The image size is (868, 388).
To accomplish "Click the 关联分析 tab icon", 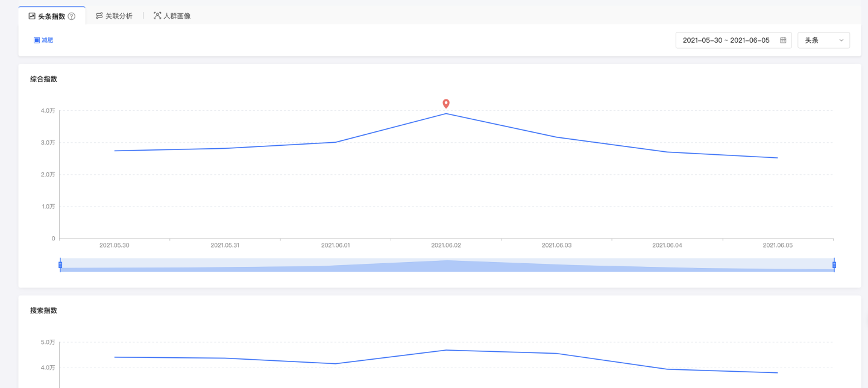I will 99,16.
